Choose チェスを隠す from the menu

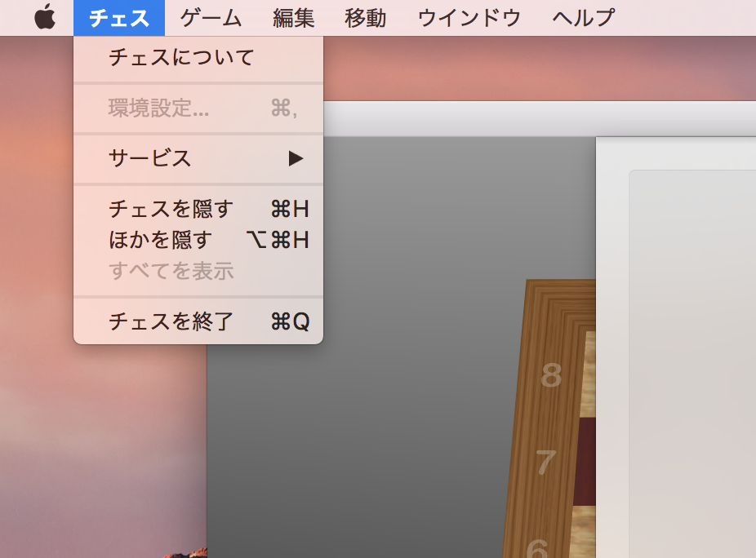198,209
